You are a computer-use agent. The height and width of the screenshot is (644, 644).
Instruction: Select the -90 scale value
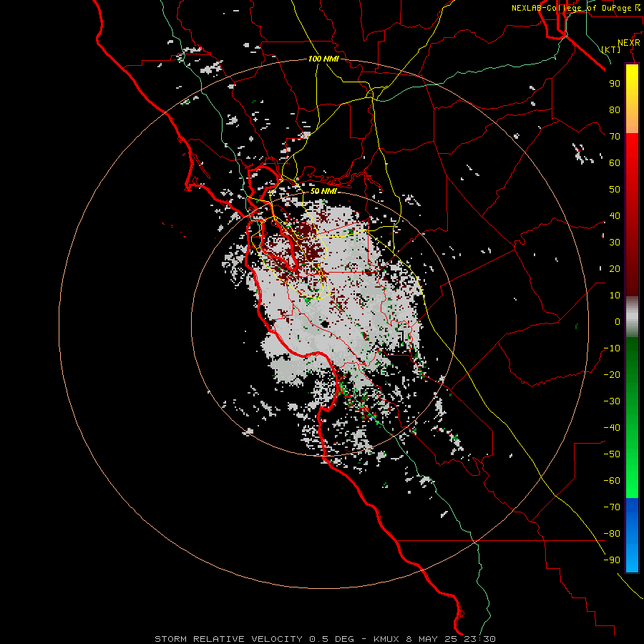(x=612, y=560)
